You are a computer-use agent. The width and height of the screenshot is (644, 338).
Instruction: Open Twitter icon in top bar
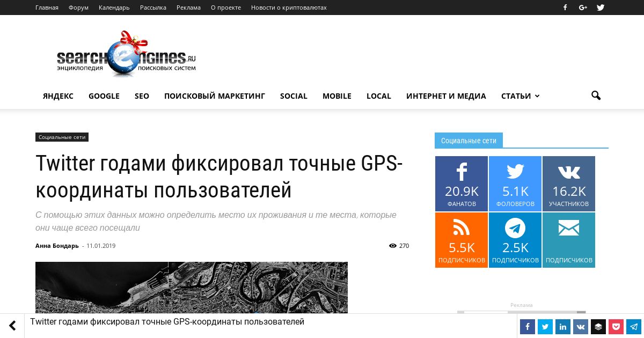click(601, 8)
